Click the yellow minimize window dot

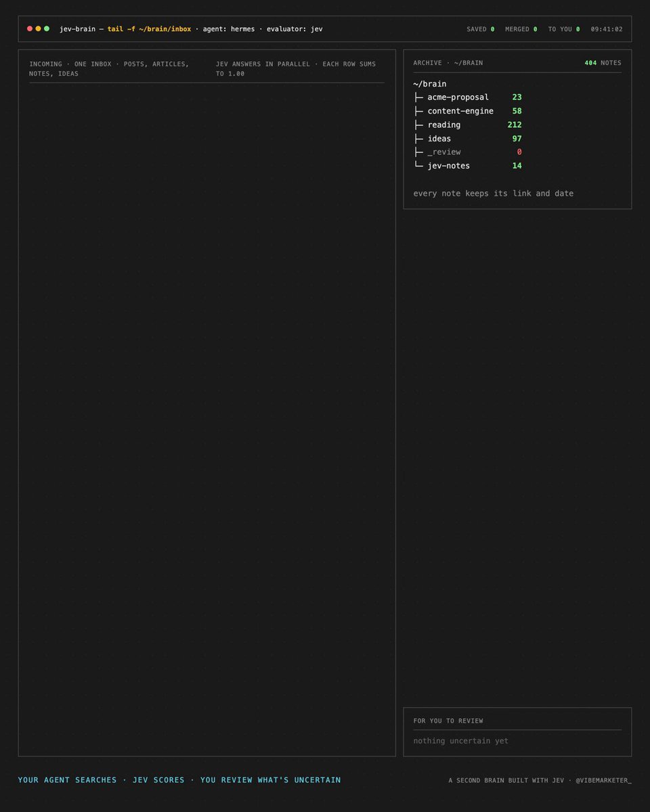coord(38,29)
